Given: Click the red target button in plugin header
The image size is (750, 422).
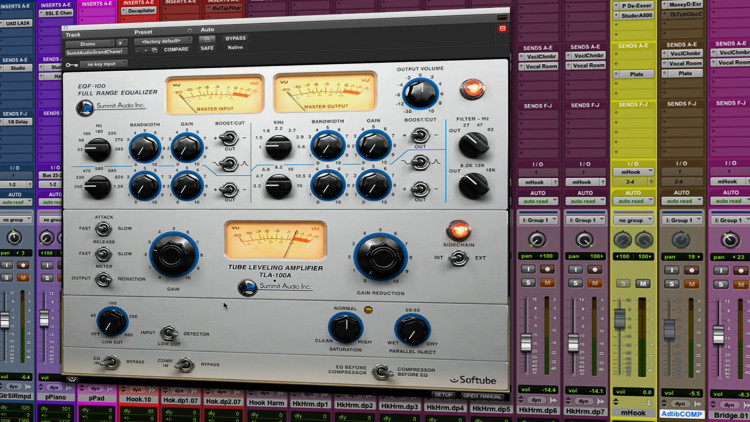Looking at the screenshot, I should pyautogui.click(x=502, y=28).
